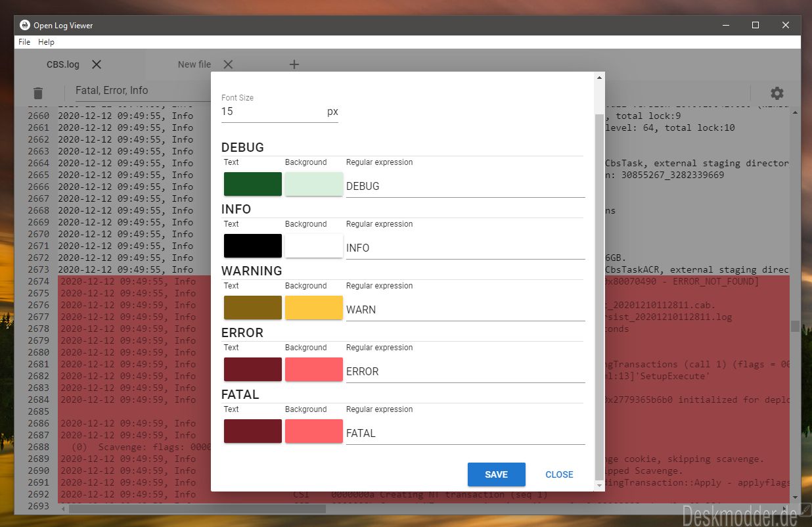Click the Open Log Viewer app icon

tap(25, 25)
